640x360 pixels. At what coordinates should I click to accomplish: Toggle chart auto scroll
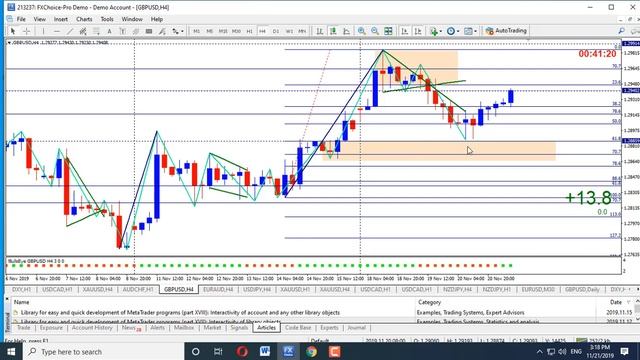click(x=404, y=31)
